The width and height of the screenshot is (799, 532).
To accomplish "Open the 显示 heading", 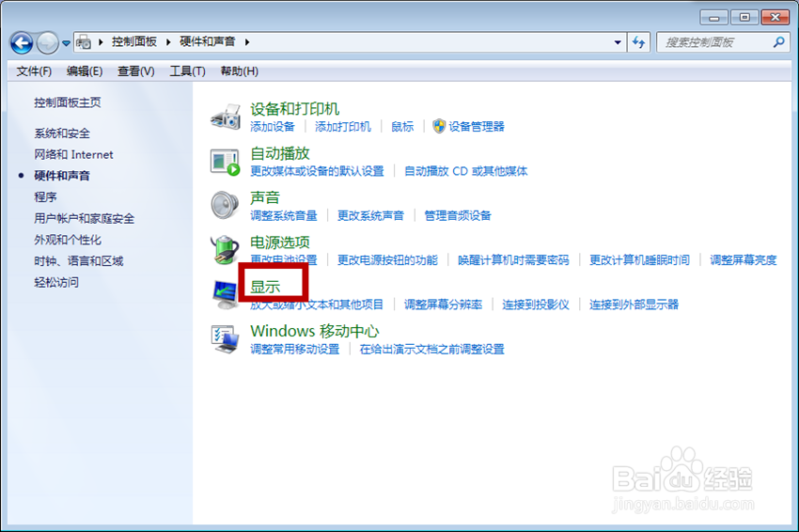I will [265, 287].
